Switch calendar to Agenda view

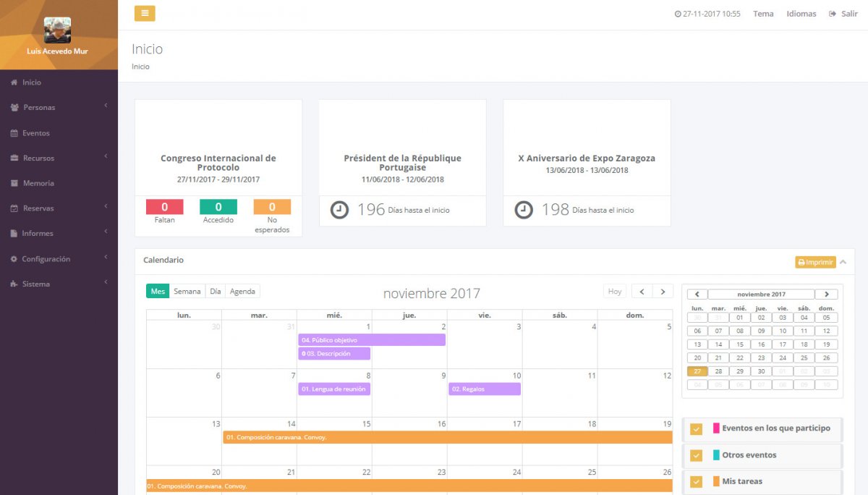coord(242,291)
